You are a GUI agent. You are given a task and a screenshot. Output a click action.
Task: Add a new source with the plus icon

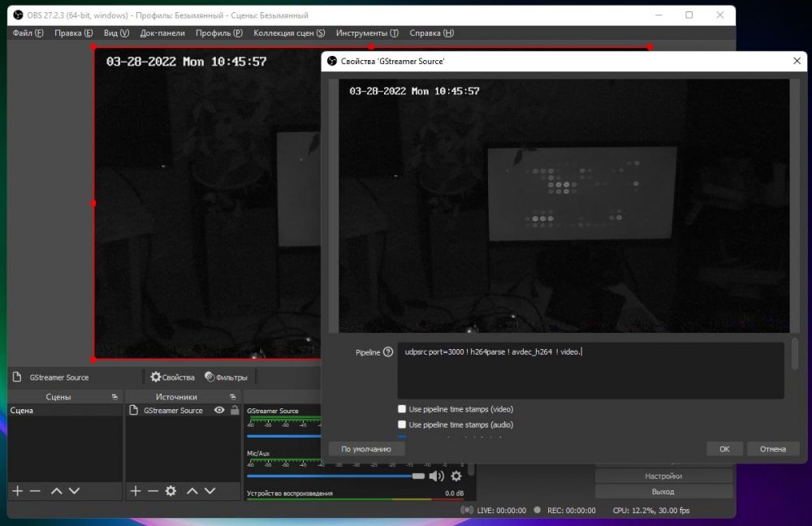[136, 491]
